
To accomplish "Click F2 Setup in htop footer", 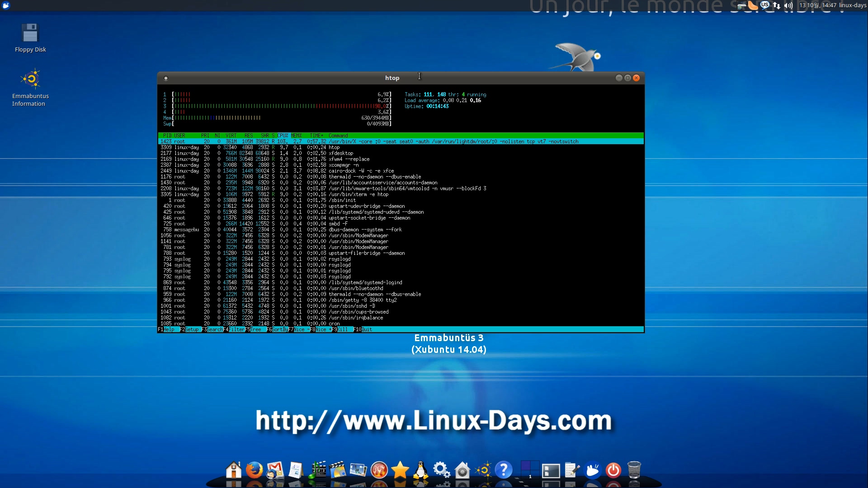I will coord(189,329).
